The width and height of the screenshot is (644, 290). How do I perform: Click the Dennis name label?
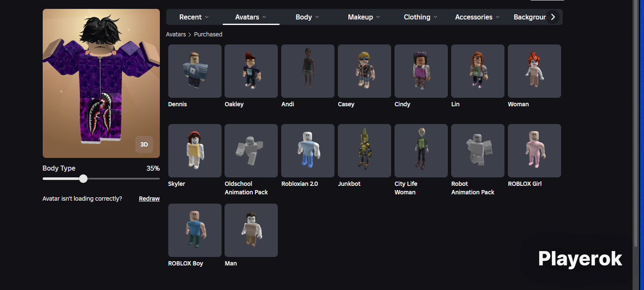click(x=178, y=104)
